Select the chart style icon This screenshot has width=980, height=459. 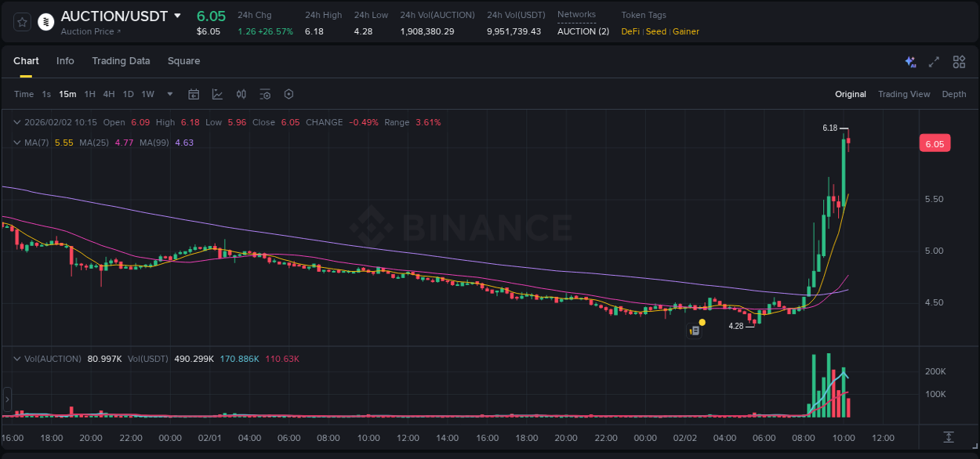[217, 94]
